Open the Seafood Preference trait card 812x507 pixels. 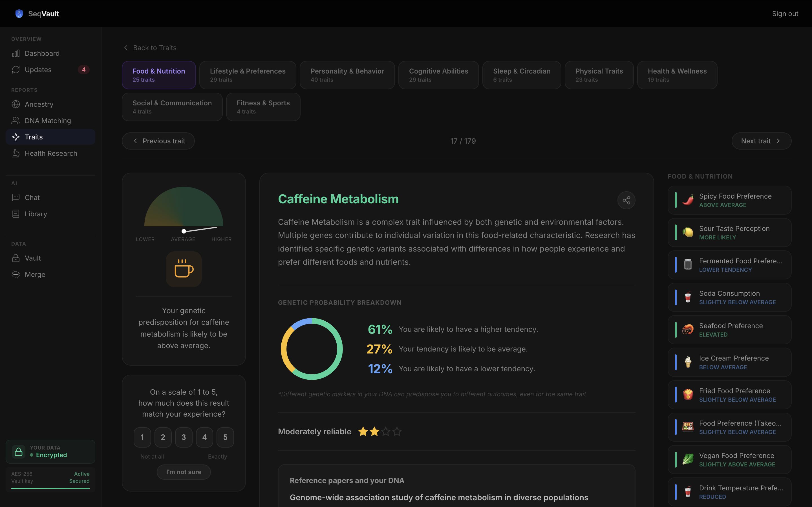(x=729, y=330)
